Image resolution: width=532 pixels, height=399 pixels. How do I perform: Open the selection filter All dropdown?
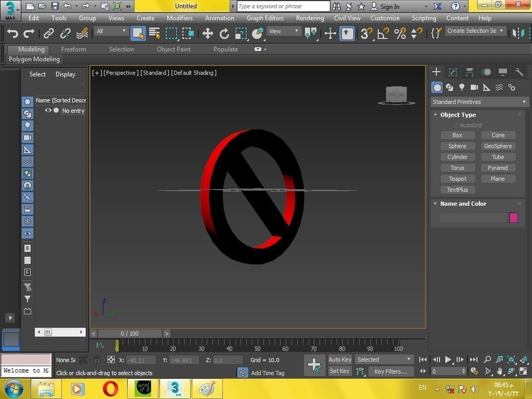point(111,31)
